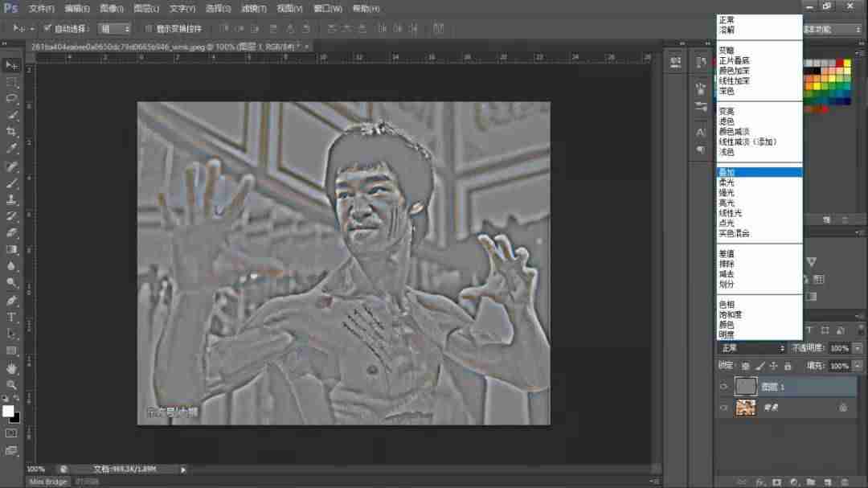Image resolution: width=868 pixels, height=488 pixels.
Task: Select the Crop tool in toolbar
Action: pos(11,132)
